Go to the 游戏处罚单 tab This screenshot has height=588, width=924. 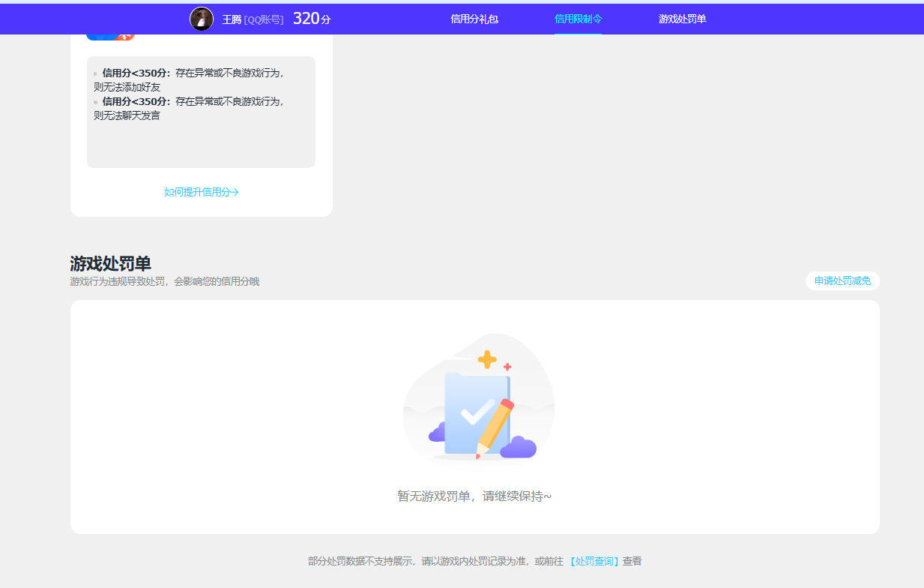[682, 19]
